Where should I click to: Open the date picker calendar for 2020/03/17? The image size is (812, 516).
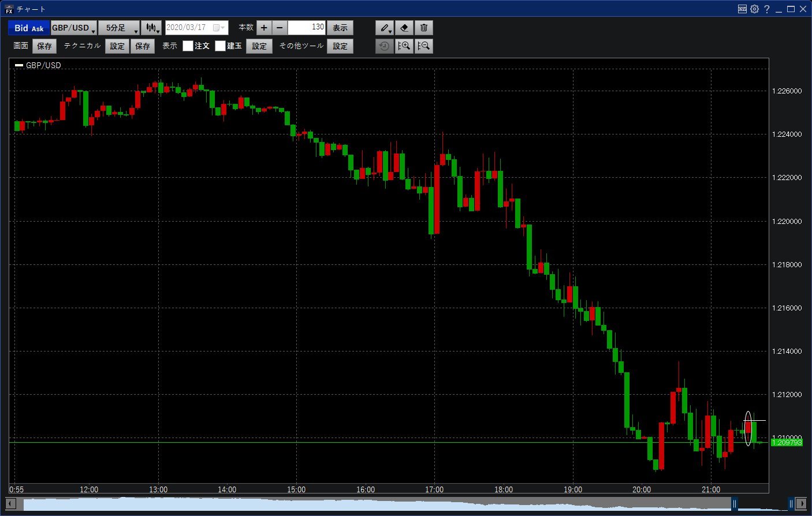(x=218, y=28)
